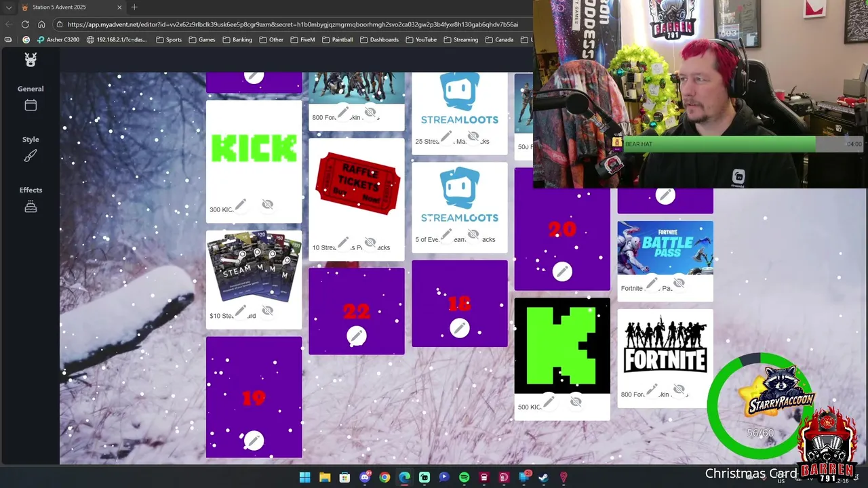
Task: Toggle visibility of the 300 KICK gift
Action: point(267,204)
